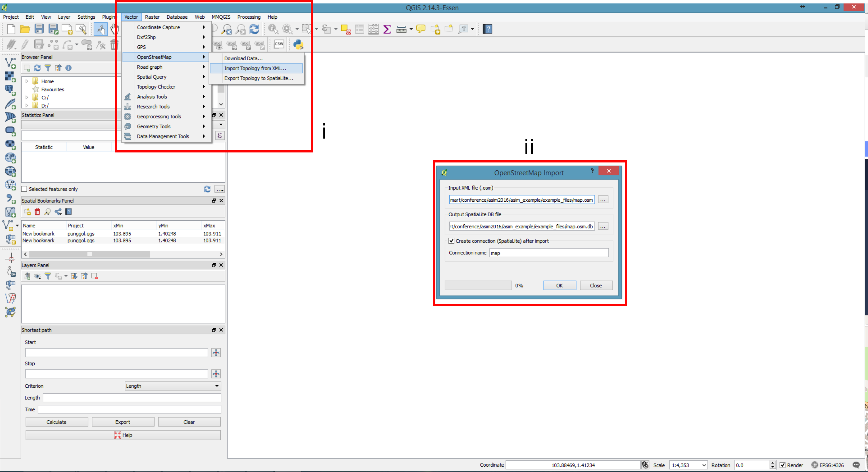Toggle Selected features only checkbox

24,189
